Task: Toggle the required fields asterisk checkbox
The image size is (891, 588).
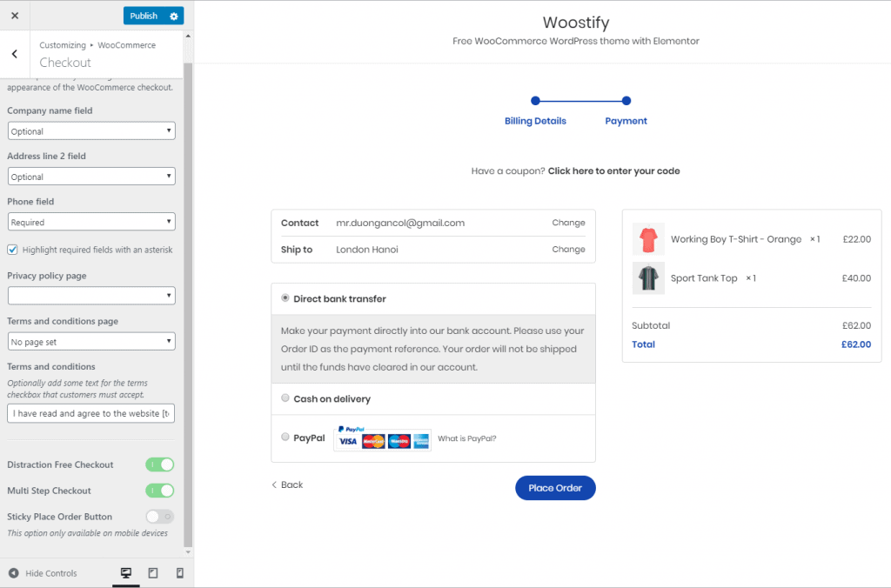Action: 12,250
